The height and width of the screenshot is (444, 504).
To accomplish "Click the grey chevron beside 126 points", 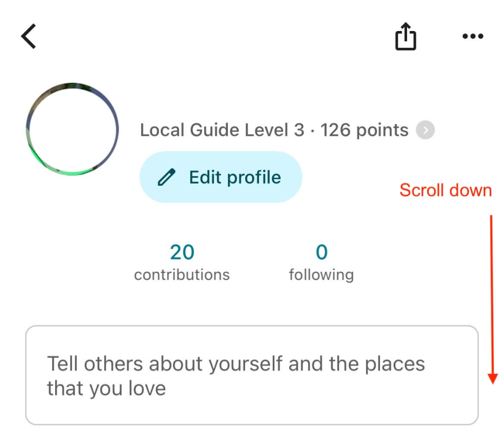I will [x=425, y=130].
